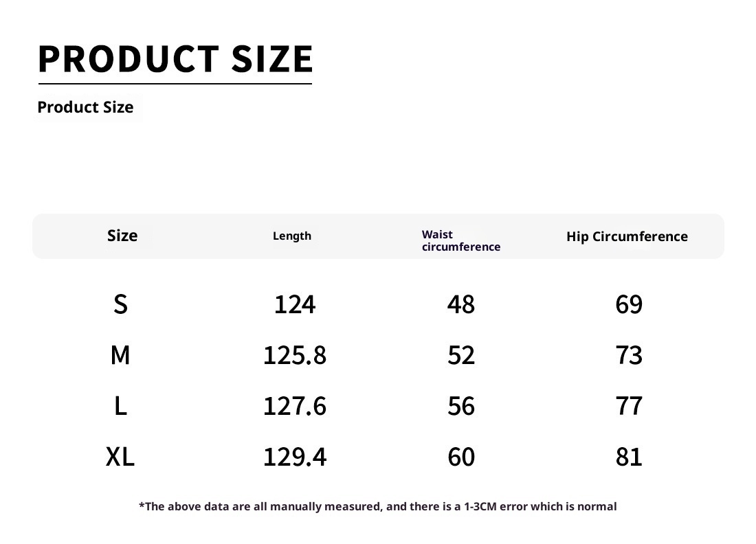Click the length value 125.8
Viewport: 756px width, 544px height.
tap(295, 355)
